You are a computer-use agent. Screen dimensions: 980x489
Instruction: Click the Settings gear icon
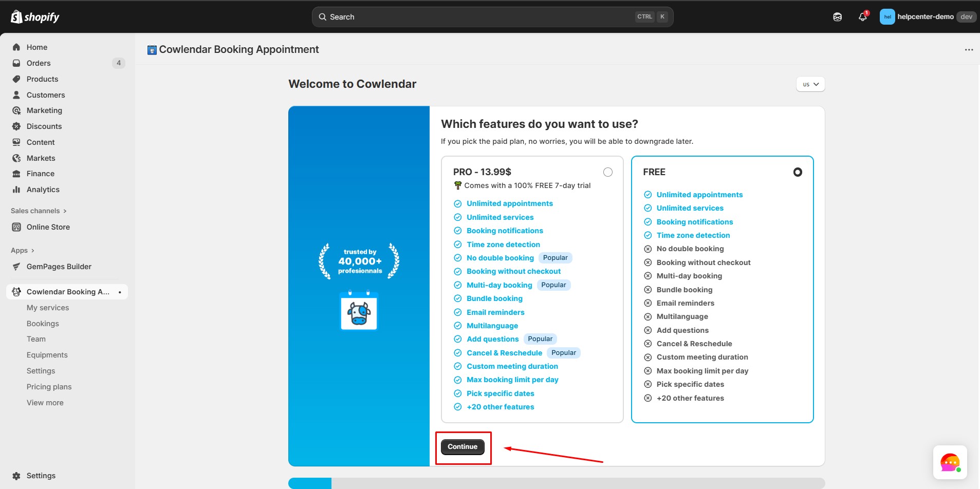[16, 476]
